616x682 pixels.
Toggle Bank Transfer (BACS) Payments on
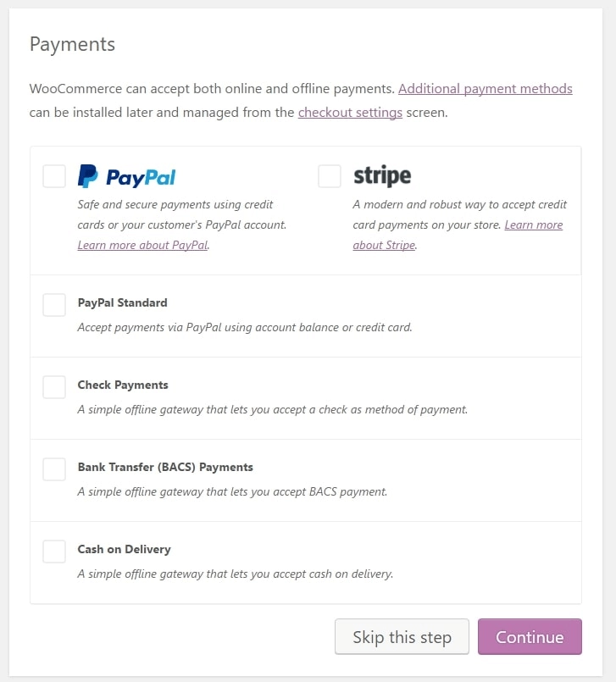(54, 469)
